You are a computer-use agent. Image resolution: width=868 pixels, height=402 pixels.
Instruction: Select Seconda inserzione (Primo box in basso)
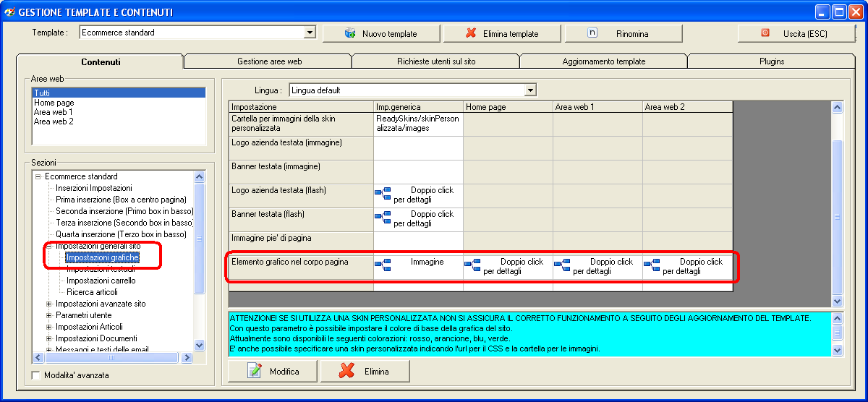[124, 211]
